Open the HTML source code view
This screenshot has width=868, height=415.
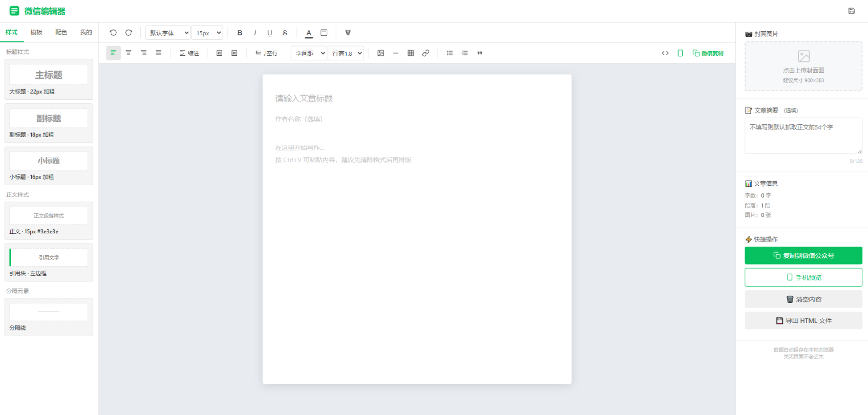coord(665,53)
